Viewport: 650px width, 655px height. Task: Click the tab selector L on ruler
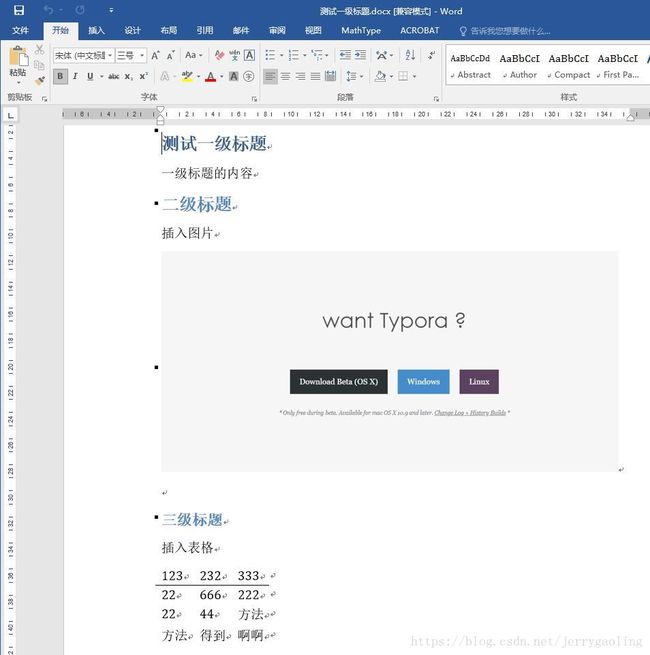pos(10,115)
